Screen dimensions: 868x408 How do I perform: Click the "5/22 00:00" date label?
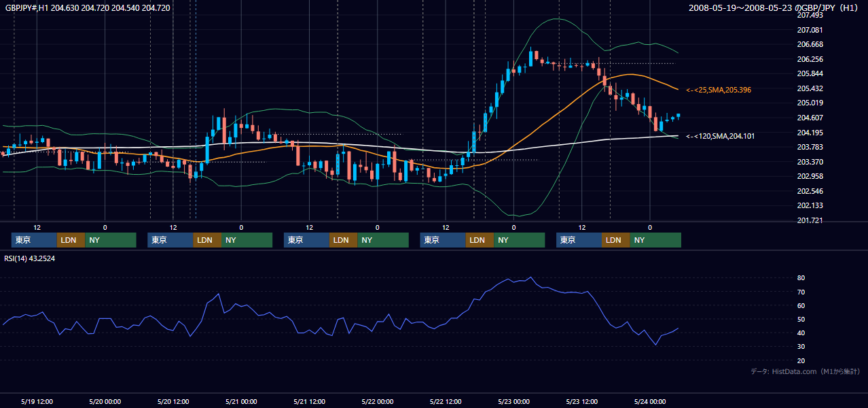[378, 401]
